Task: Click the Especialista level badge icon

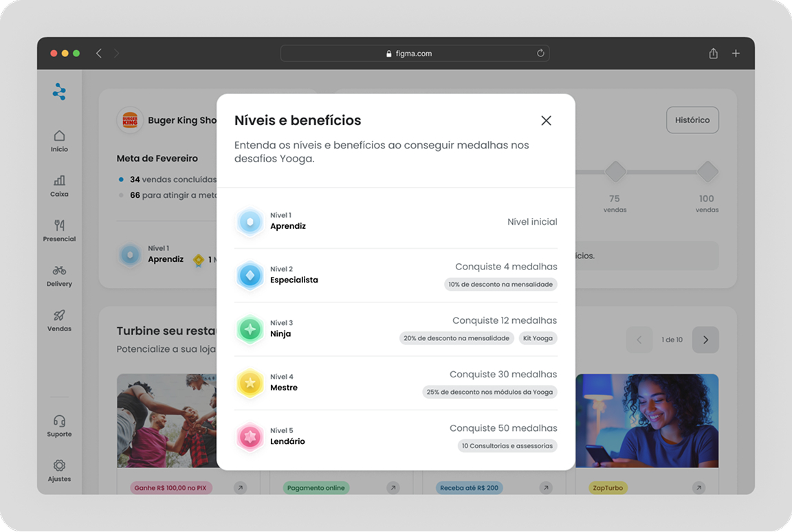Action: point(250,276)
